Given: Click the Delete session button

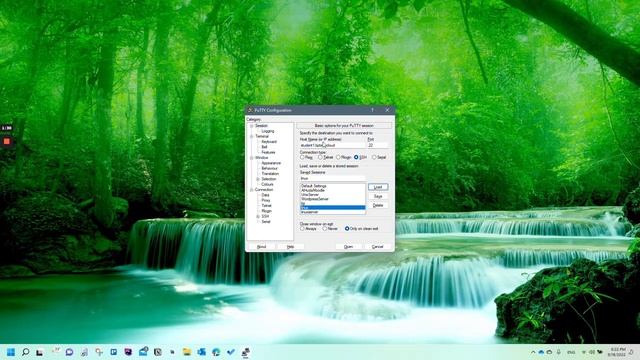Looking at the screenshot, I should coord(378,205).
